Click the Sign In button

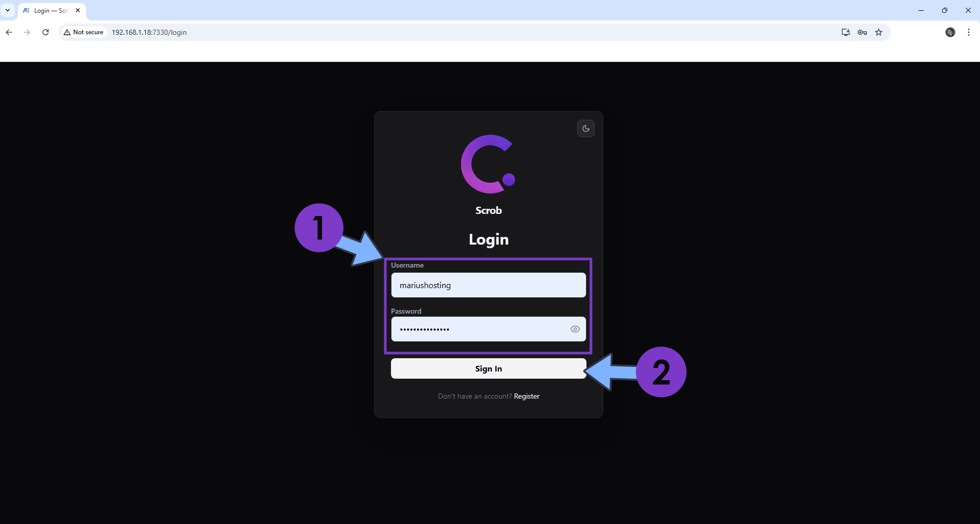(x=488, y=368)
